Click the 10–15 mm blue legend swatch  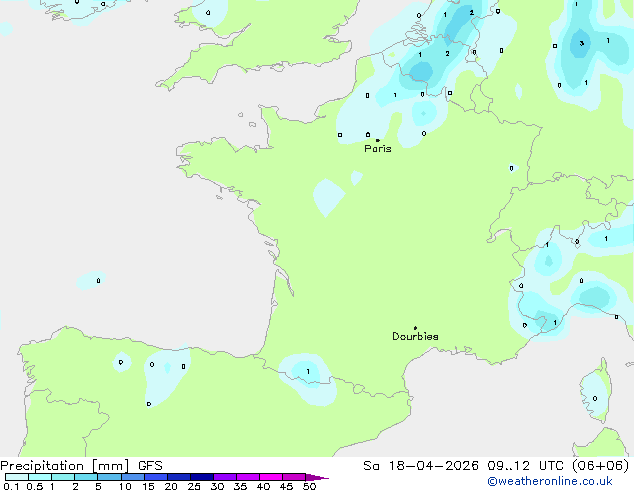(x=133, y=477)
